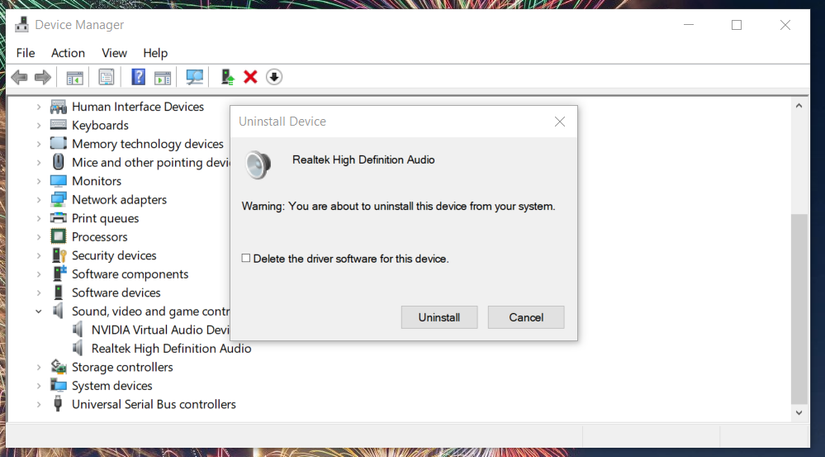Click Cancel in Uninstall Device dialog
Image resolution: width=825 pixels, height=457 pixels.
coord(526,317)
